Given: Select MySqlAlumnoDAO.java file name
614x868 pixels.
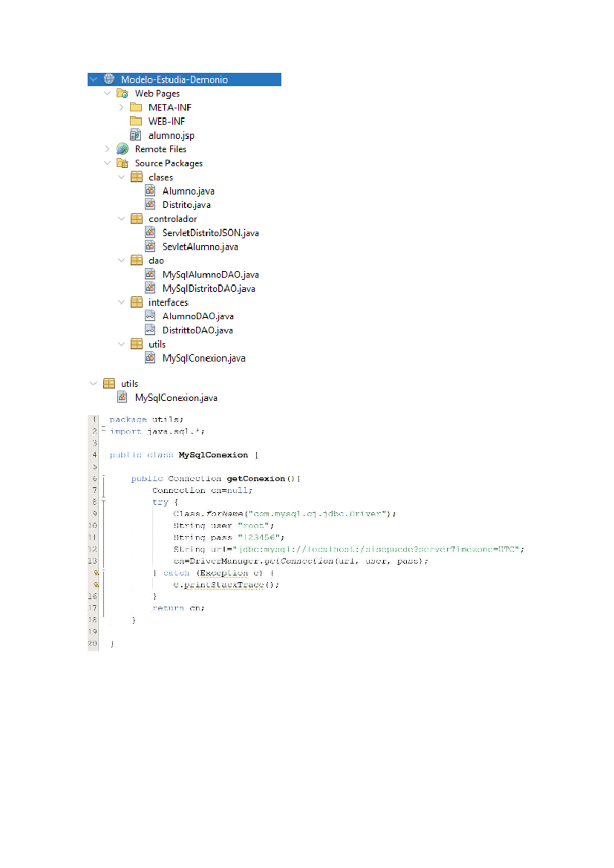Looking at the screenshot, I should tap(211, 274).
